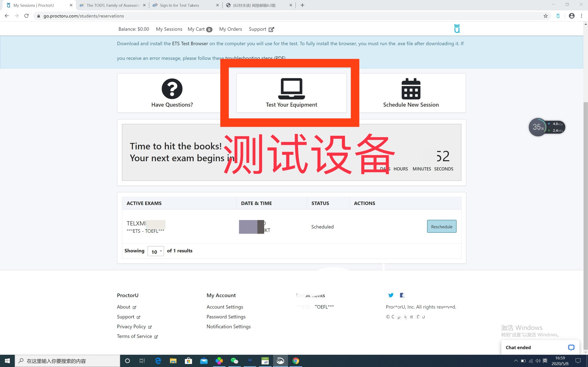
Task: Switch to The TOEFL Family of Assessments tab
Action: [x=113, y=5]
